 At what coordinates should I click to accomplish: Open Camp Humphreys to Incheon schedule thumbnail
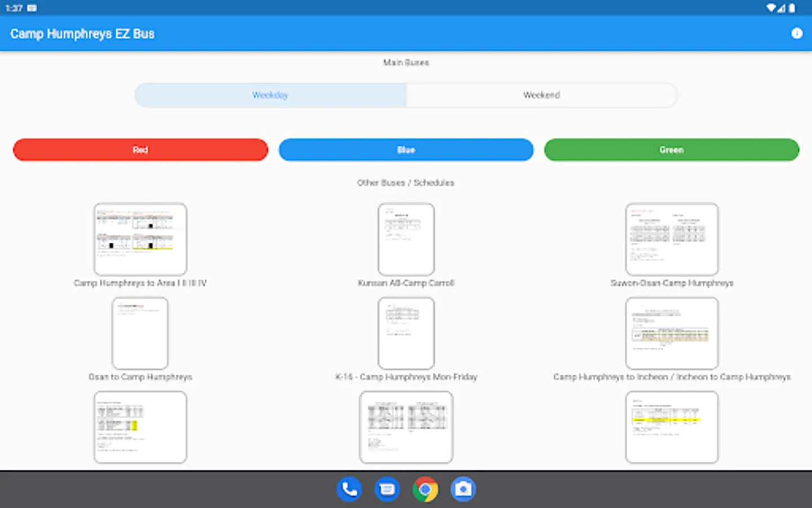[672, 334]
